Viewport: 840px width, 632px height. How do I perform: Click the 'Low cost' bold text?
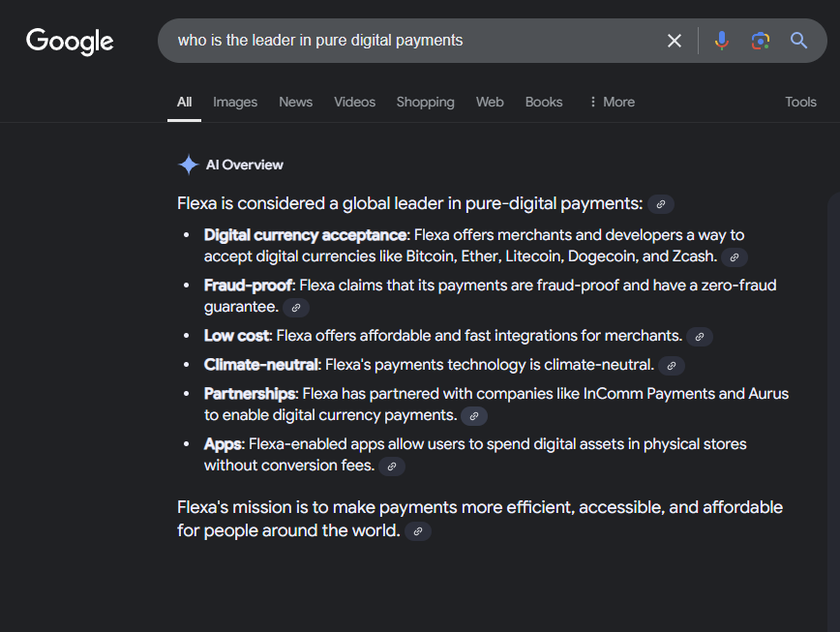point(237,336)
